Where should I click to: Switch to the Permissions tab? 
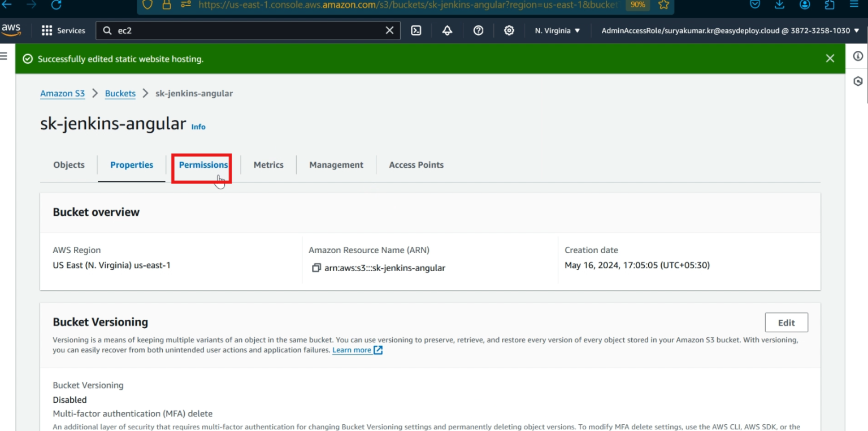(x=202, y=165)
